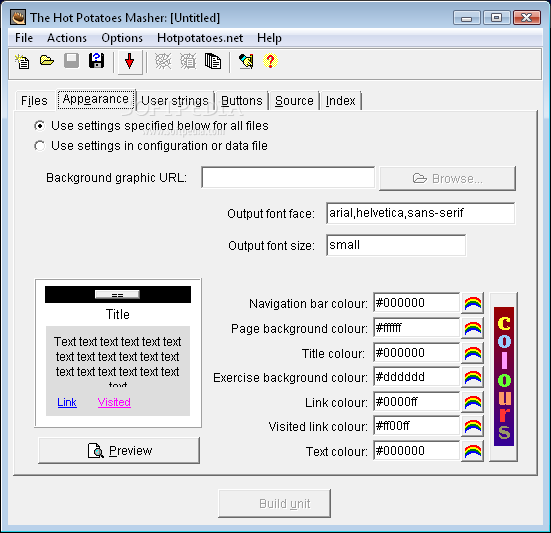Open colour picker for Navigation bar colour

473,303
